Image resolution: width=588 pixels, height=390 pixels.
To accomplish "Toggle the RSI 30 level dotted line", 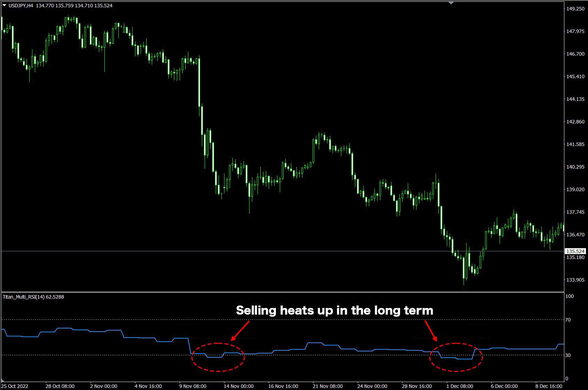I will click(313, 355).
